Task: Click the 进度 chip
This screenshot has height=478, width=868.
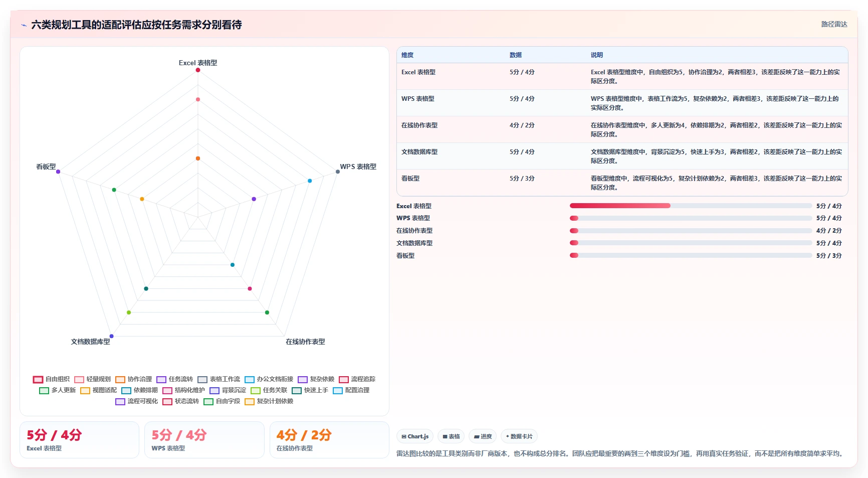Action: [x=483, y=436]
